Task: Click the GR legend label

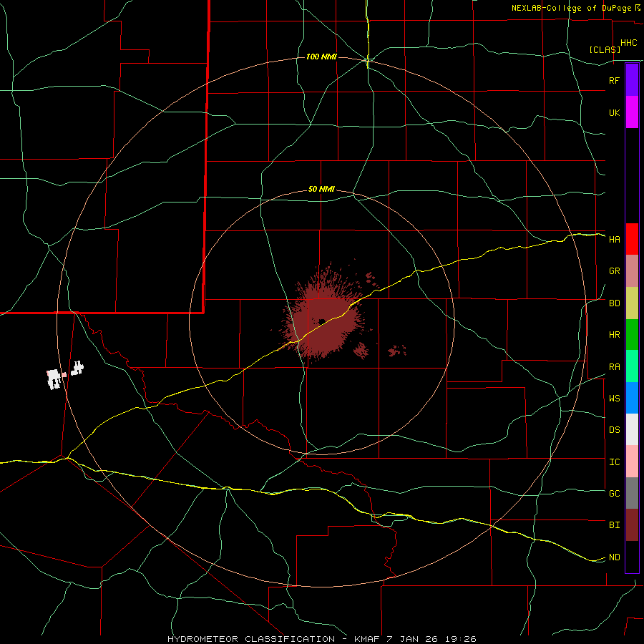Action: [x=614, y=271]
